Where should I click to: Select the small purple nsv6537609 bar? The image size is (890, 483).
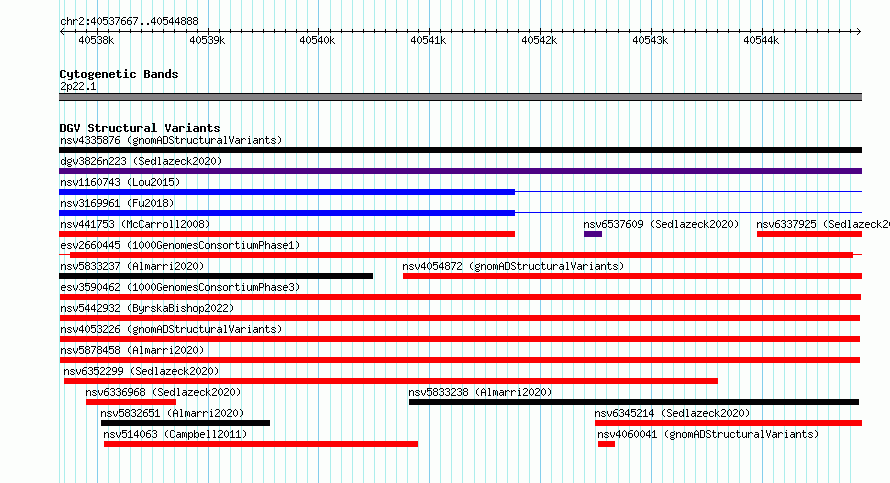(x=593, y=234)
